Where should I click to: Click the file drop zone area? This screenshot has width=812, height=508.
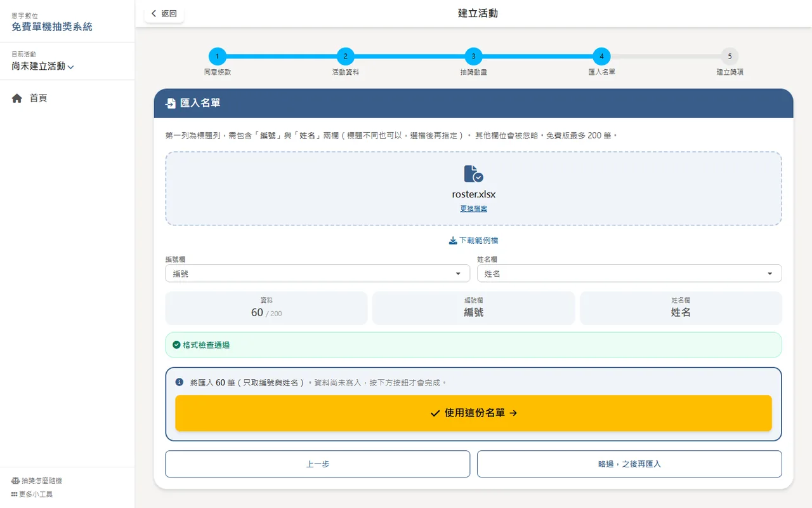(473, 189)
